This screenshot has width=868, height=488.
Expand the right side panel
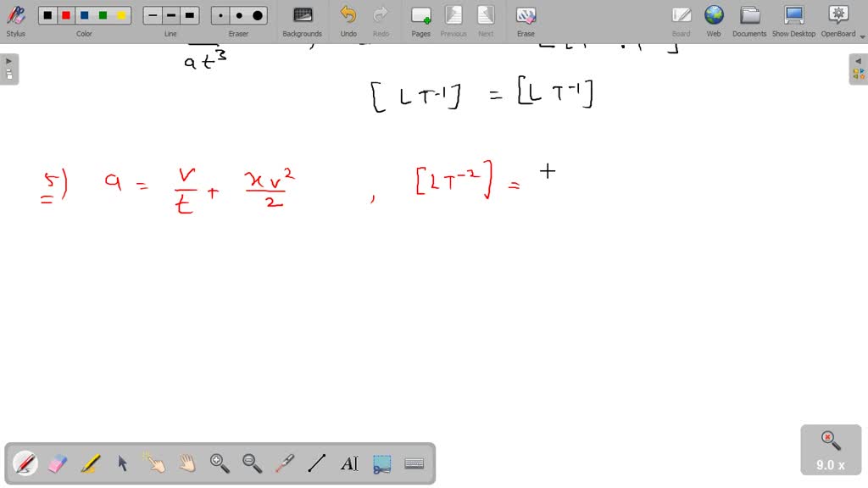click(x=860, y=60)
